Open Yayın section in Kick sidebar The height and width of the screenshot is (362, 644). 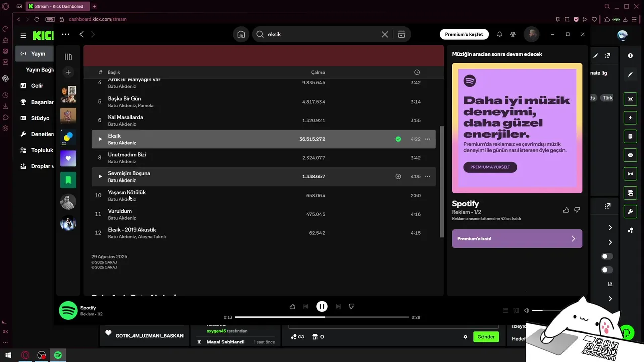point(35,54)
